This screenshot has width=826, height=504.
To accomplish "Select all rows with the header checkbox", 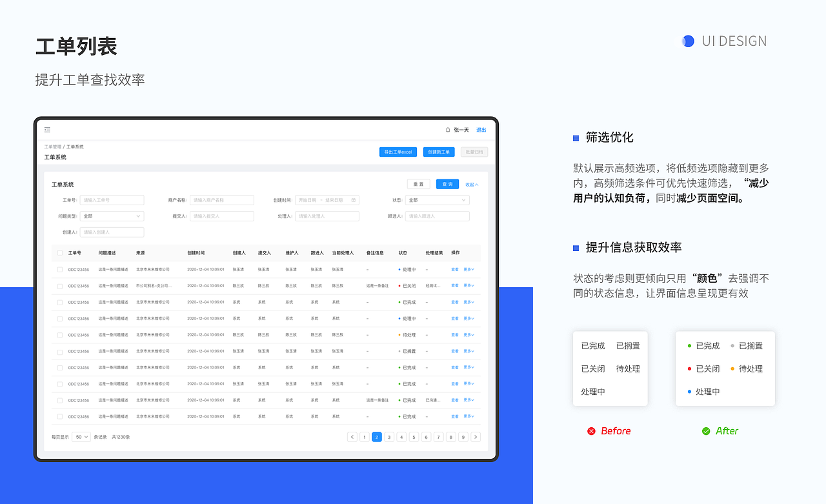I will (x=59, y=253).
